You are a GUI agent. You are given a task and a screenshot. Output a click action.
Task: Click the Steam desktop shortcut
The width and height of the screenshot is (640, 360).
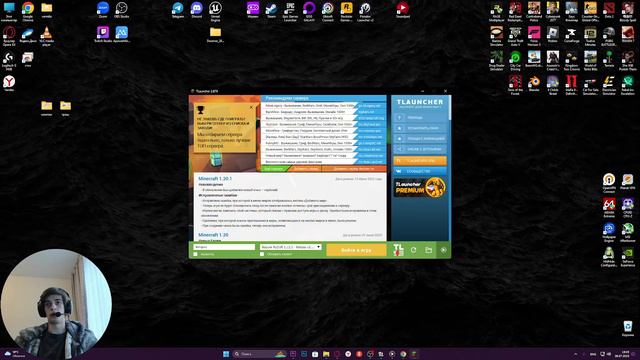pos(271,10)
